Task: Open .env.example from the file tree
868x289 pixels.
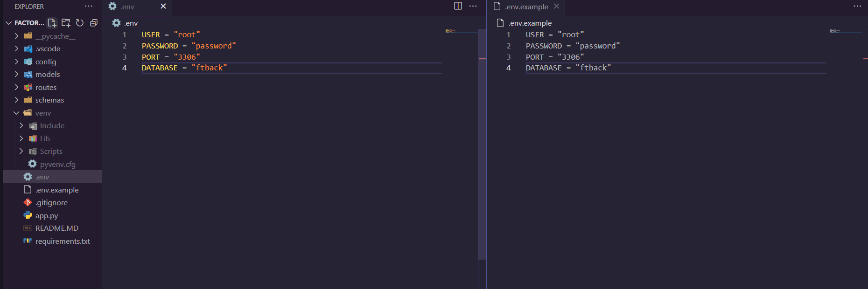Action: [52, 190]
